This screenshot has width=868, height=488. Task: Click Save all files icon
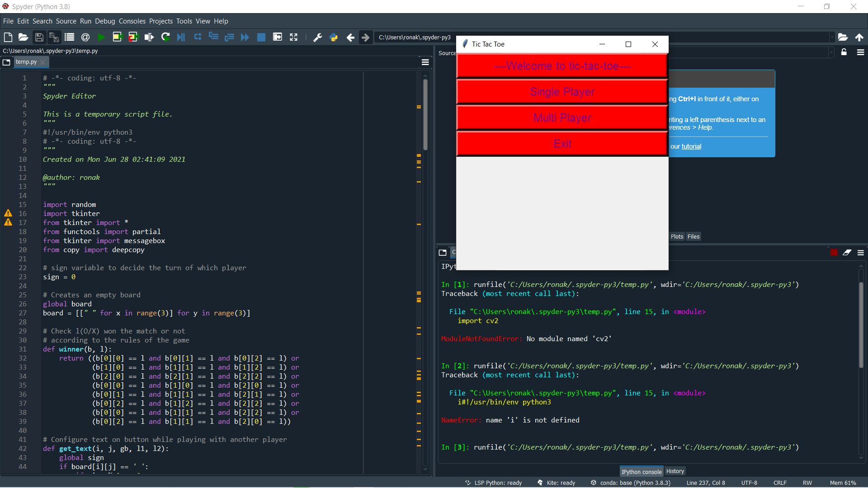tap(54, 38)
